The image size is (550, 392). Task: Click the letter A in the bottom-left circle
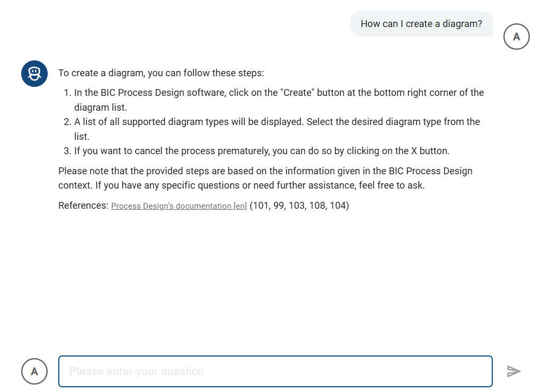pyautogui.click(x=34, y=371)
